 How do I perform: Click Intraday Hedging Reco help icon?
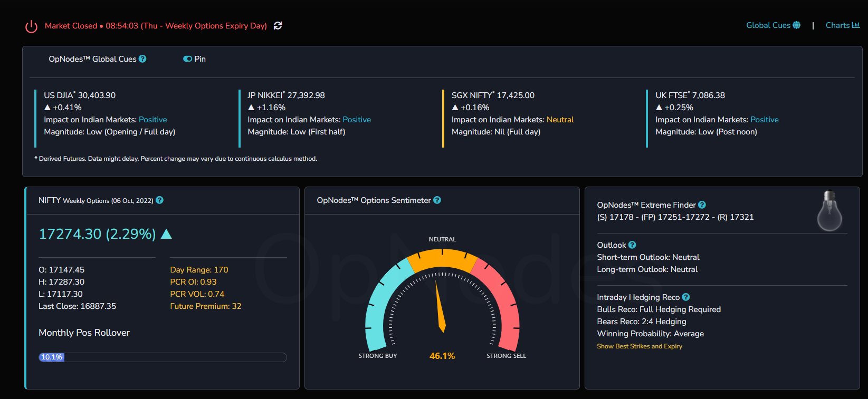[x=686, y=297]
